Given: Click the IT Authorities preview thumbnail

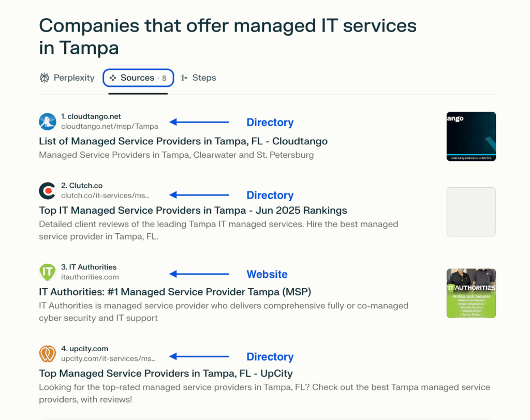Looking at the screenshot, I should [471, 293].
